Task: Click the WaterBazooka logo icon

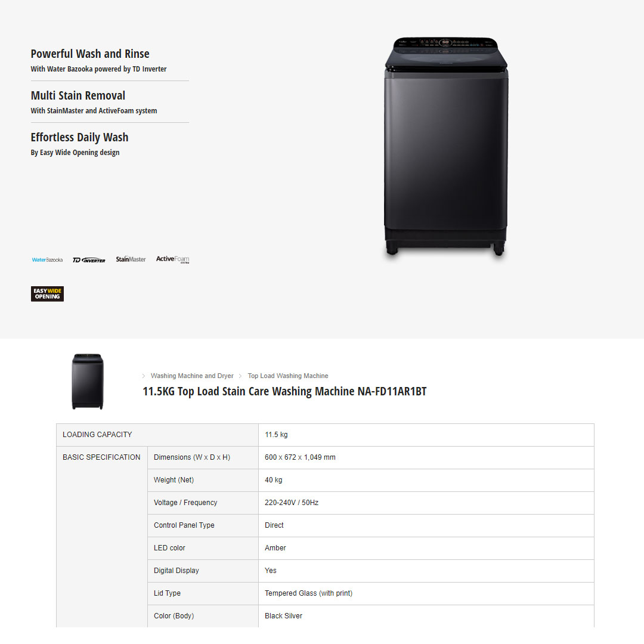Action: pos(47,260)
